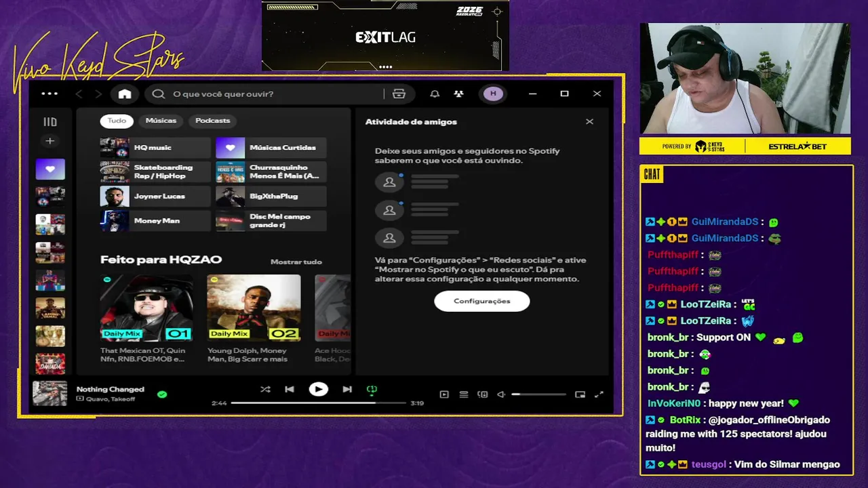Viewport: 868px width, 488px height.
Task: Open the Money Man tile
Action: click(155, 221)
